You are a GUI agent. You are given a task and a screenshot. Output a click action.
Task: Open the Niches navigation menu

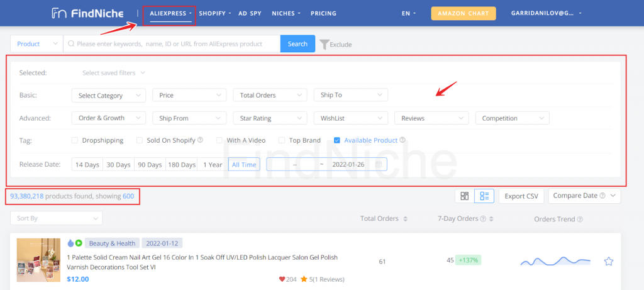[286, 13]
